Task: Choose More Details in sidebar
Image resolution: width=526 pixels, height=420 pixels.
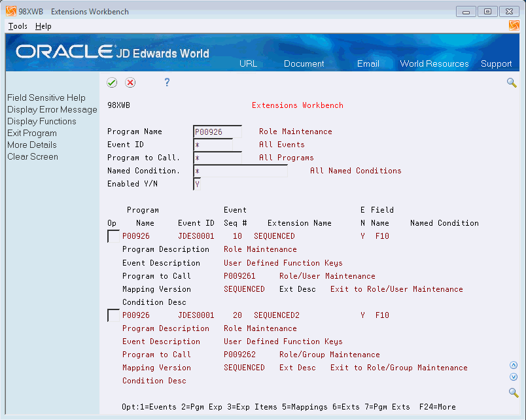Action: [32, 145]
